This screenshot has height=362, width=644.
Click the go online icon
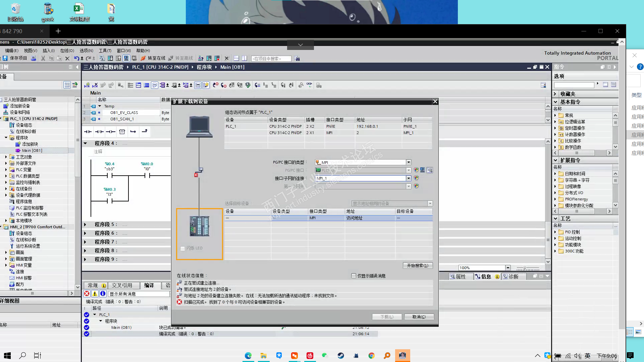tap(143, 58)
